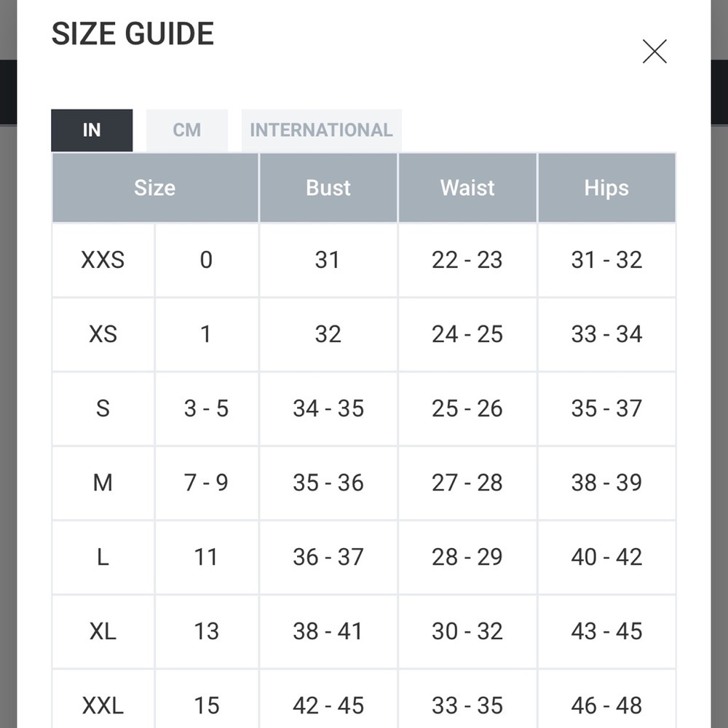This screenshot has width=728, height=728.
Task: Click the Hips column header
Action: (x=606, y=188)
